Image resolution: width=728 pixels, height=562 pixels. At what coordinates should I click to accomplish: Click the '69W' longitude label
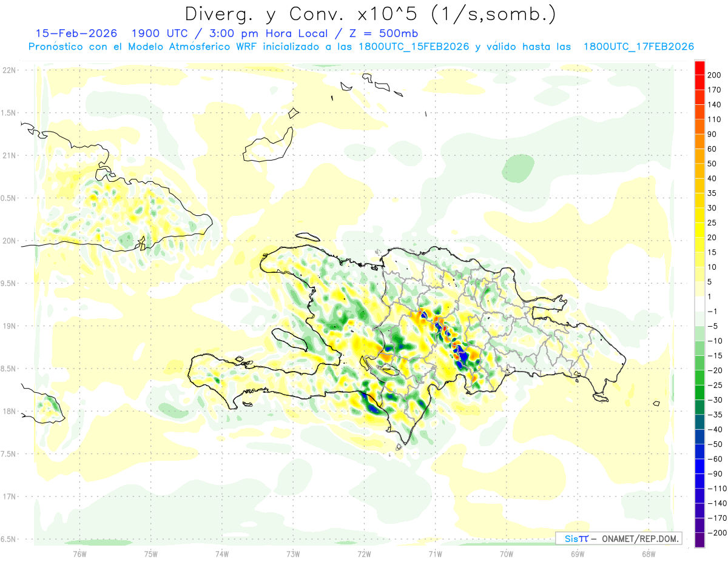coord(578,554)
